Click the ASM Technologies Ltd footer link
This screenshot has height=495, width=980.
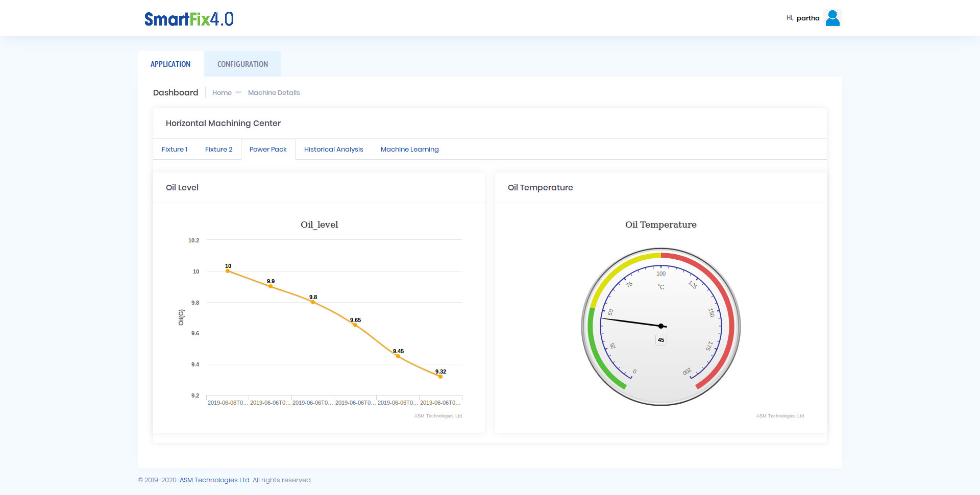(214, 480)
